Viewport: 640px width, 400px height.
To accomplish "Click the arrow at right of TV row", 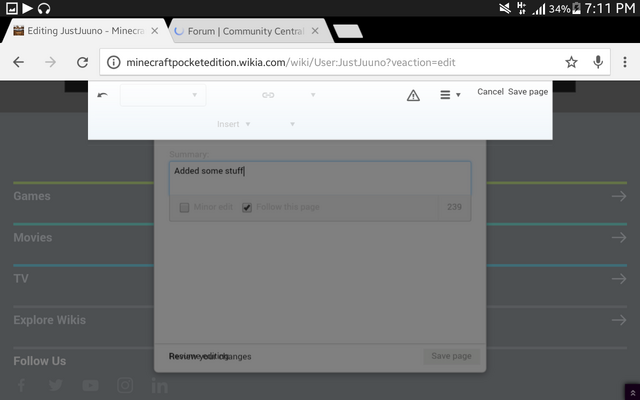I will [x=619, y=279].
